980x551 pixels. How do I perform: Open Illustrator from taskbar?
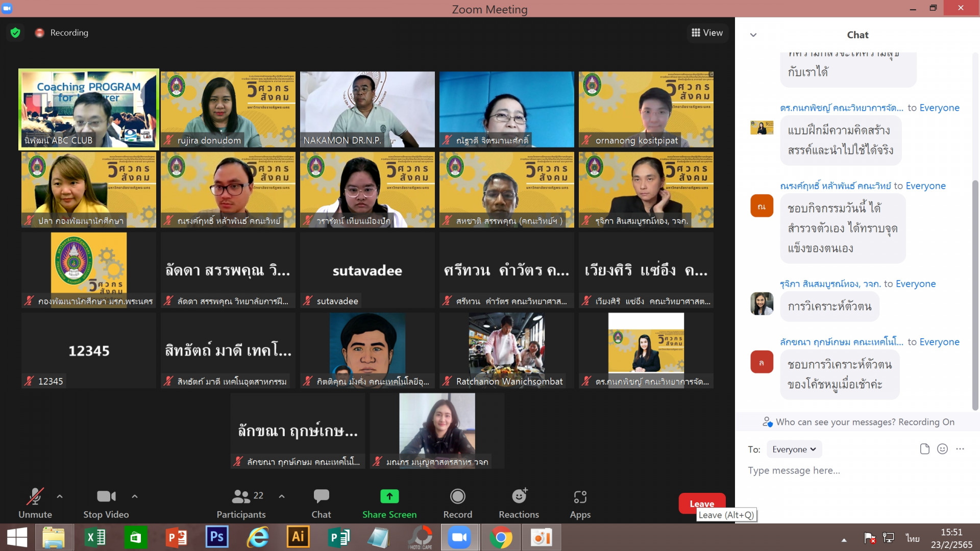coord(298,537)
